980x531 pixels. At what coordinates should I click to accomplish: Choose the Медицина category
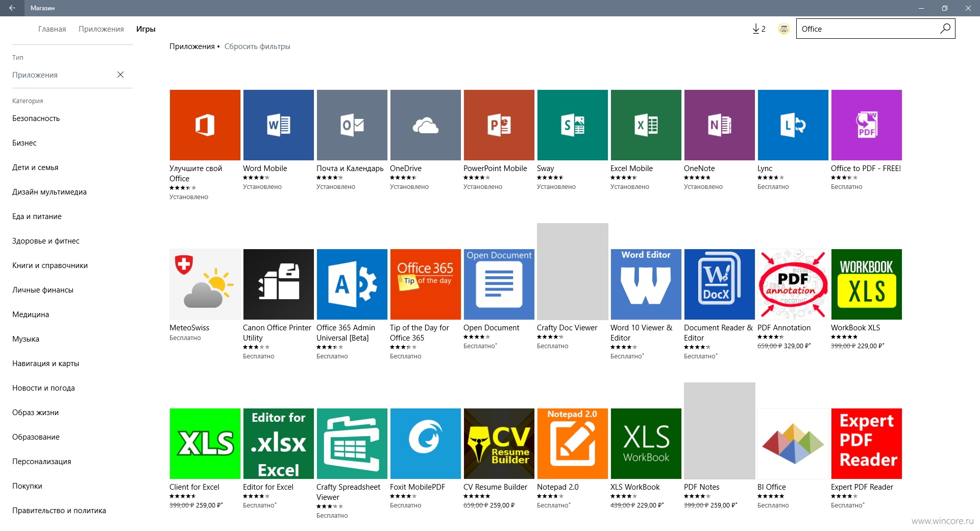click(31, 315)
